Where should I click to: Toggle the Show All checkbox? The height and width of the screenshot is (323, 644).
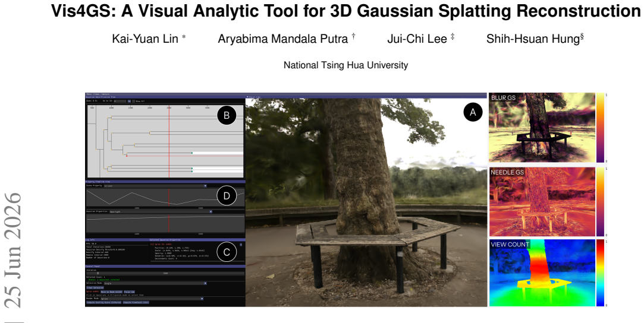(x=133, y=102)
